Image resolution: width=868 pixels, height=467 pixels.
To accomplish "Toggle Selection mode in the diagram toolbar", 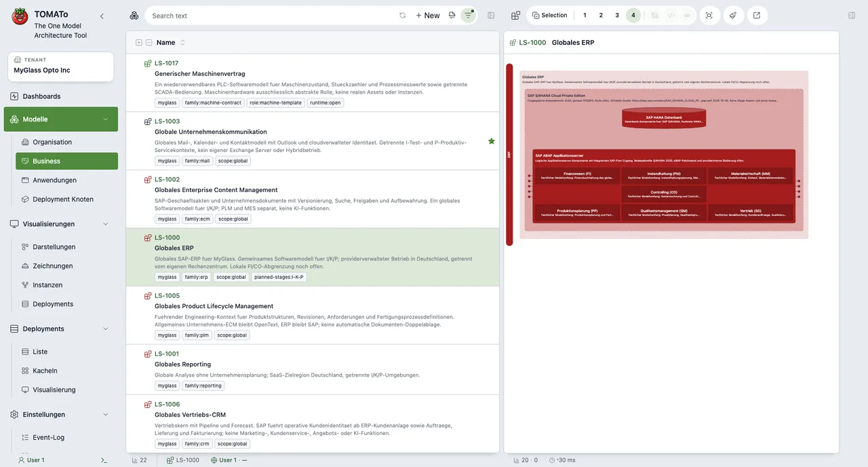I will tap(549, 16).
